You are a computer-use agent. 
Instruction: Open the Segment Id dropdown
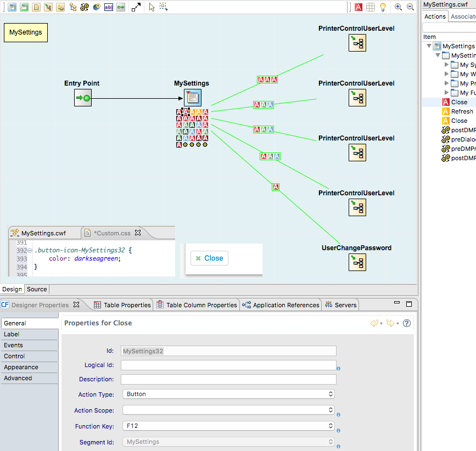pyautogui.click(x=228, y=442)
